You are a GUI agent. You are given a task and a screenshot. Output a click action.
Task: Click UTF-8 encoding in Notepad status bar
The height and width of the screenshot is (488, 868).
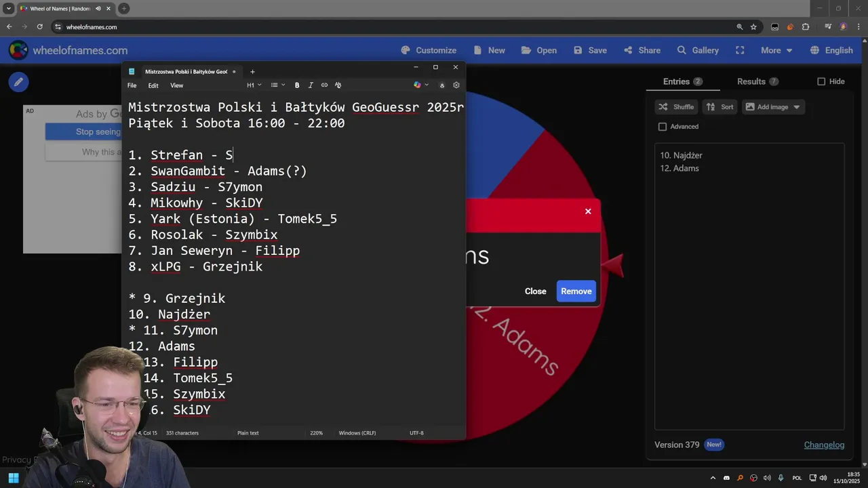click(416, 433)
